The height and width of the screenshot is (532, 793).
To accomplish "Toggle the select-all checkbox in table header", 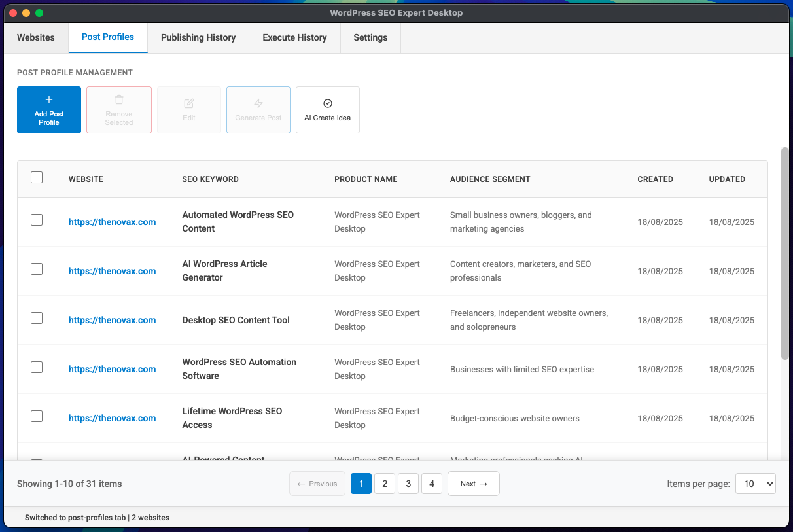I will tap(37, 177).
